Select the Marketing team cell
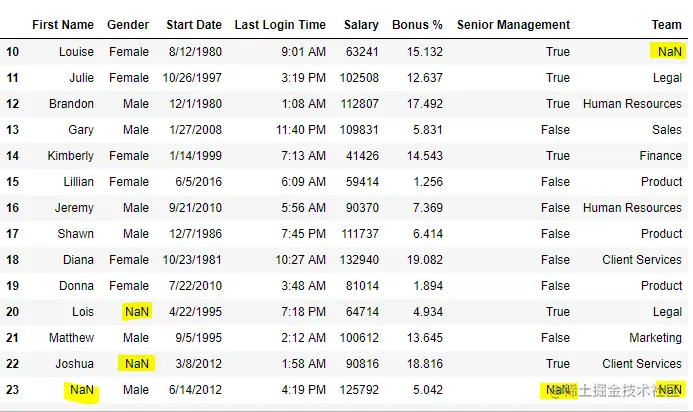The height and width of the screenshot is (412, 693). [x=655, y=338]
